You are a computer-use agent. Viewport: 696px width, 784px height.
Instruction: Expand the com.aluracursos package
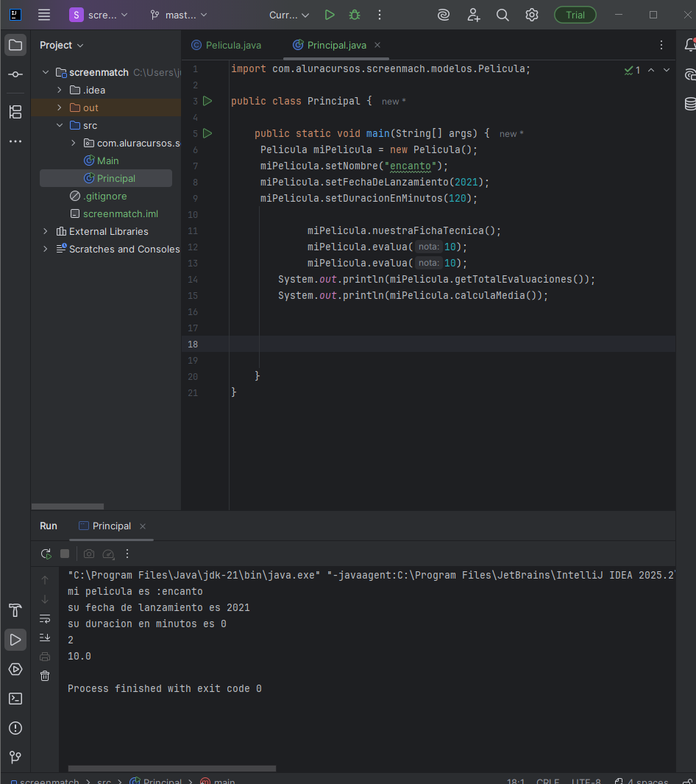(x=74, y=143)
